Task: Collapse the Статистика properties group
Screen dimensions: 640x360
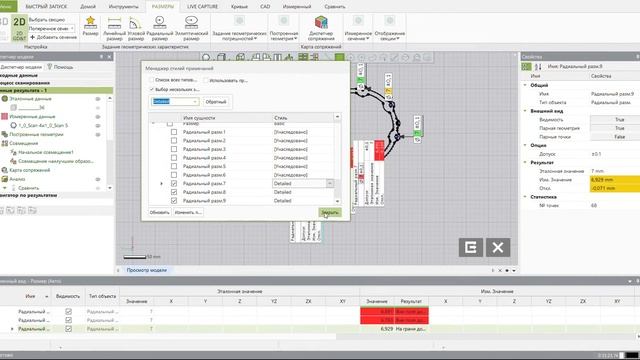Action: [x=525, y=197]
